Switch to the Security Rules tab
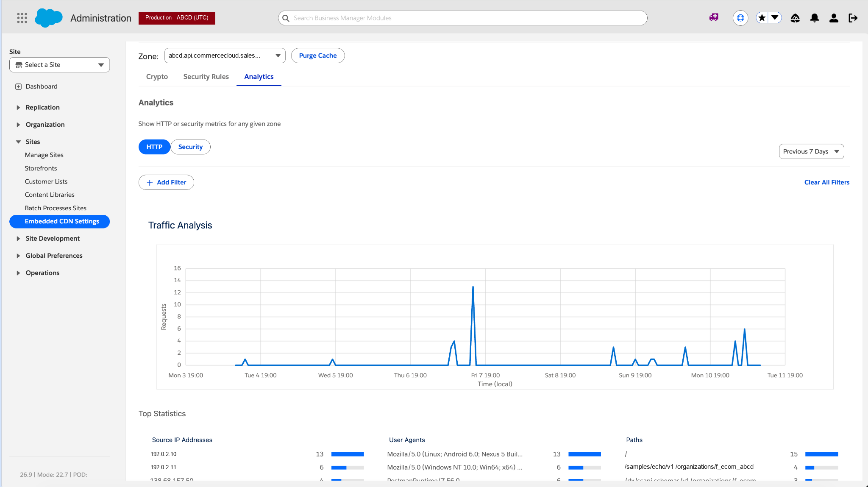The height and width of the screenshot is (487, 868). point(206,77)
